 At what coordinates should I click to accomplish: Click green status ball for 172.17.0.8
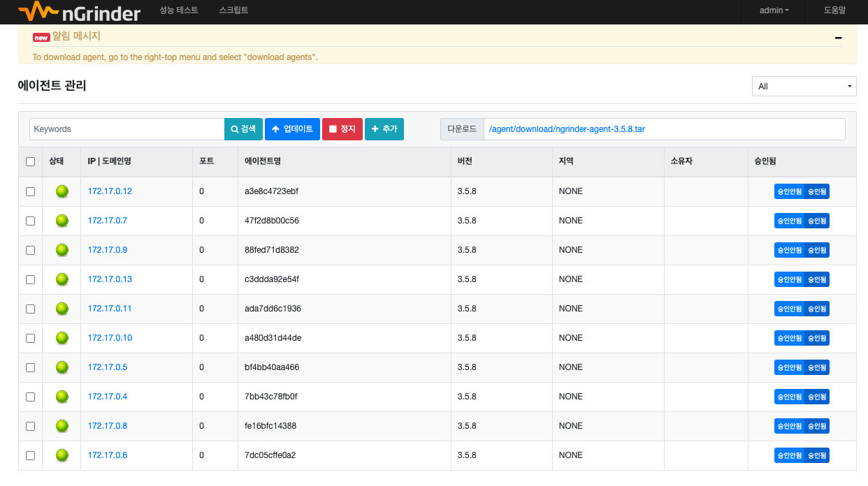(x=62, y=426)
